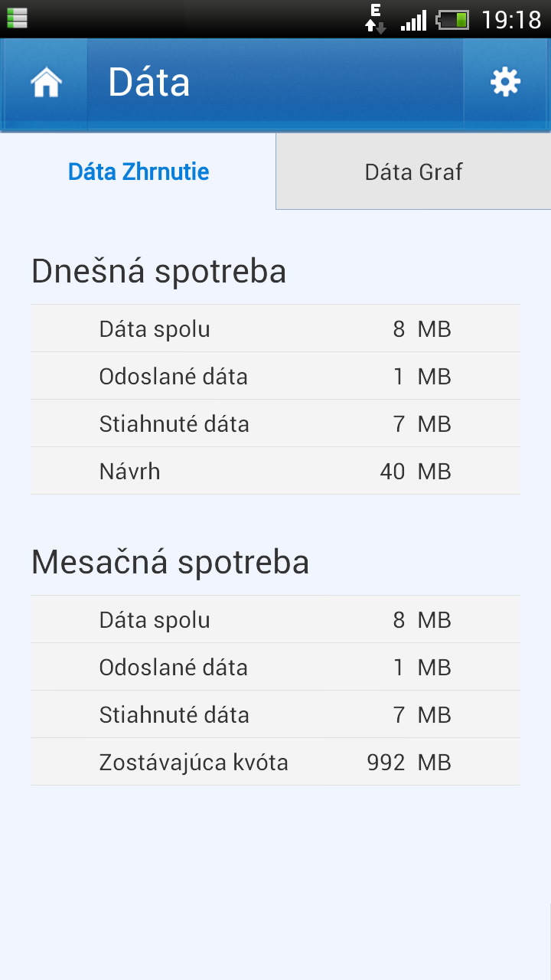Tap the Zostávajúca kvóta 992 MB row
551x980 pixels.
pos(275,763)
